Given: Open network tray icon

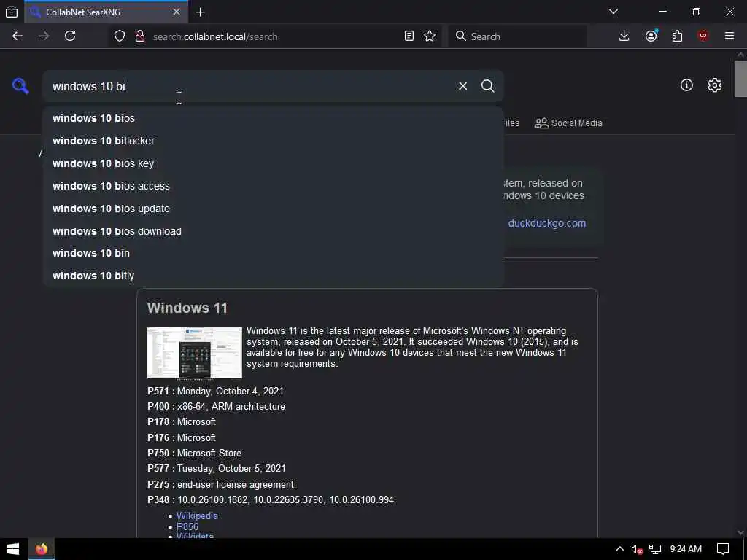Looking at the screenshot, I should coord(655,550).
